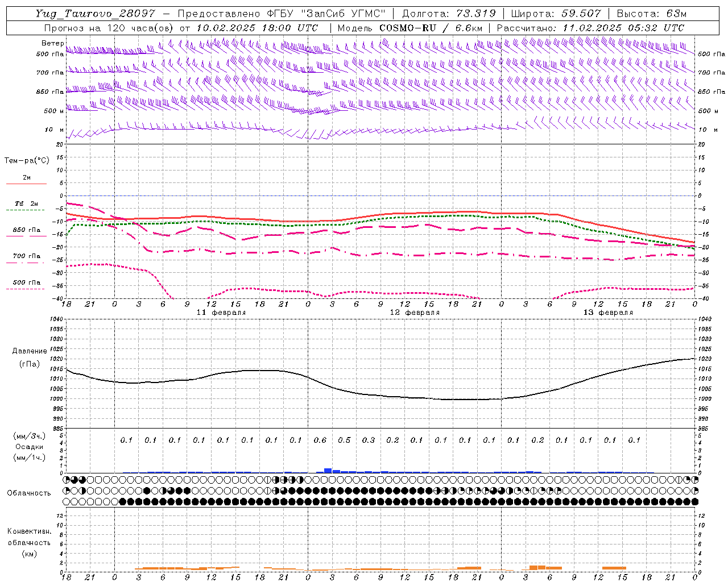
Task: Click the 0.5 precipitation value
Action: coord(344,440)
